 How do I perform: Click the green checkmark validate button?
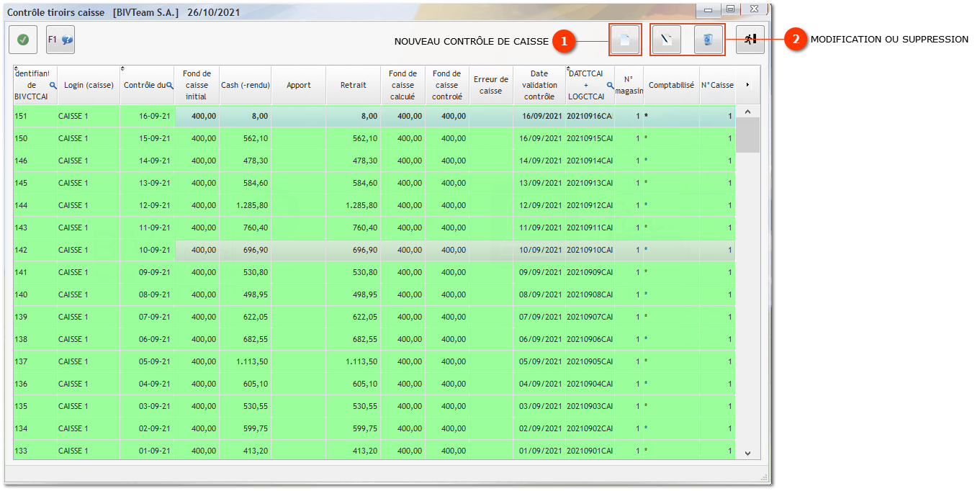click(23, 40)
